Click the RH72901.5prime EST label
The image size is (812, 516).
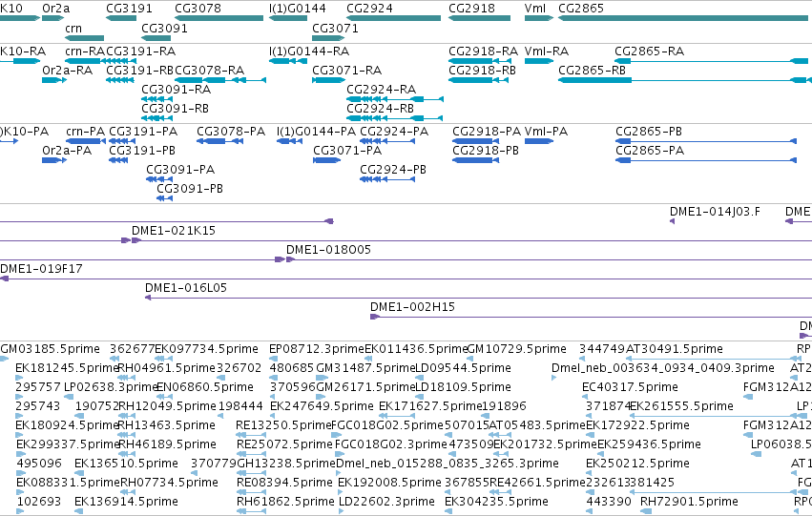[x=689, y=502]
